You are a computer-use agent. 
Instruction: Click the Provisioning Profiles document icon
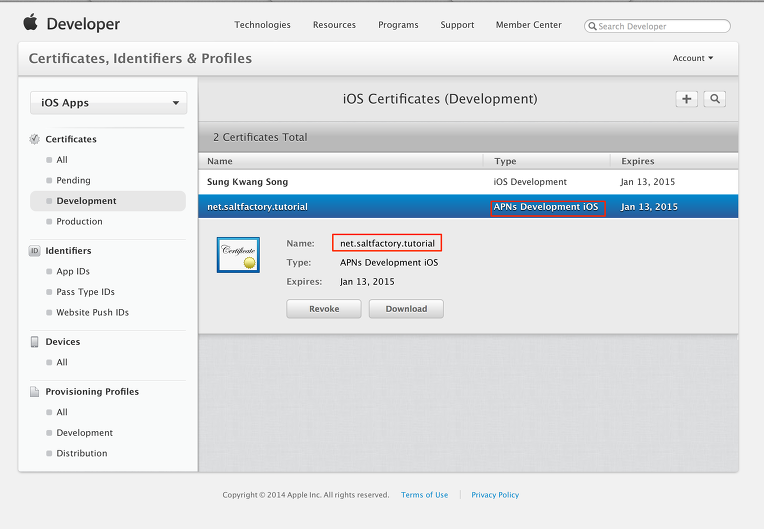click(x=35, y=392)
